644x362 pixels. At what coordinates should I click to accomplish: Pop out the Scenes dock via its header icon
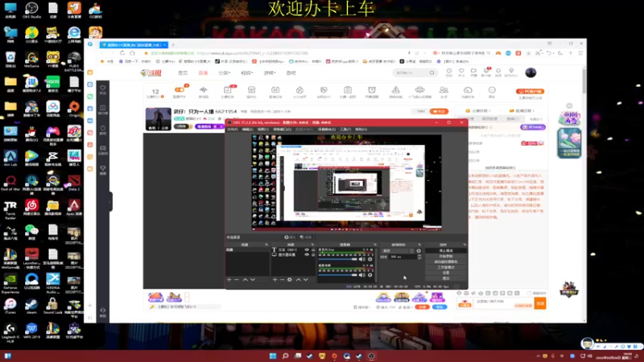pyautogui.click(x=266, y=245)
